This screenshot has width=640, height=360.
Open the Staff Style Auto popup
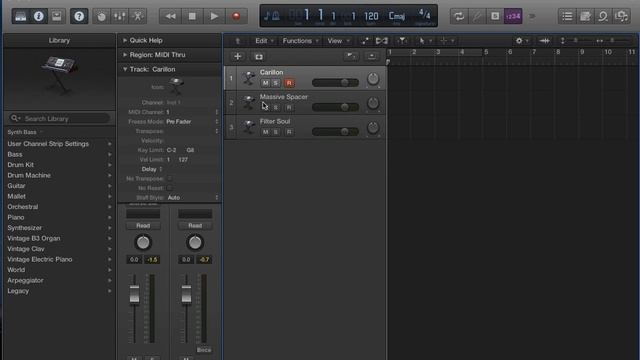coord(192,198)
